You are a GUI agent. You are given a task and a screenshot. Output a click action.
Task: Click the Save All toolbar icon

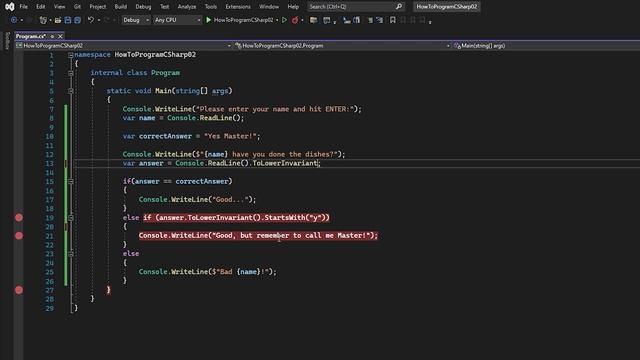pyautogui.click(x=77, y=20)
